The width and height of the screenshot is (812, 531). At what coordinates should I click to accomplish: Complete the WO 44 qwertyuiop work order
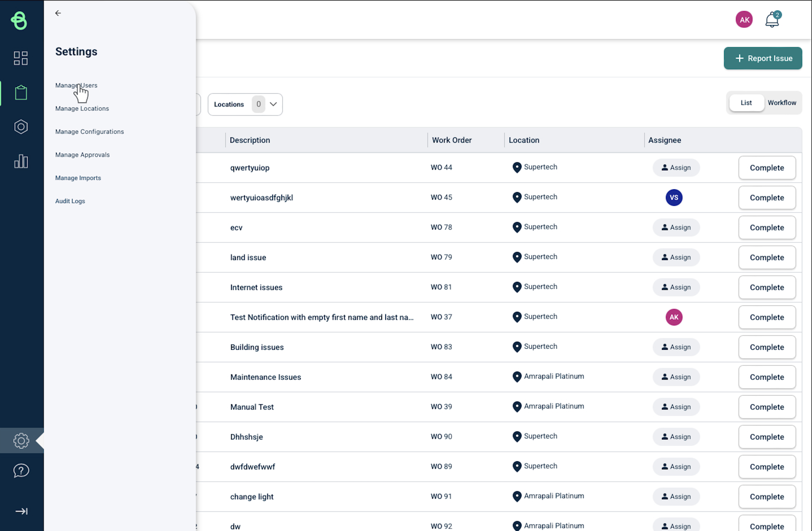pos(767,168)
